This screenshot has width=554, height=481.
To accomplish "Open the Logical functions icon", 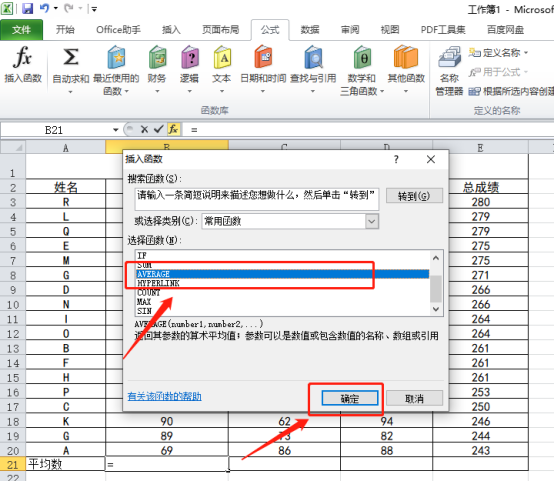I will (x=190, y=57).
